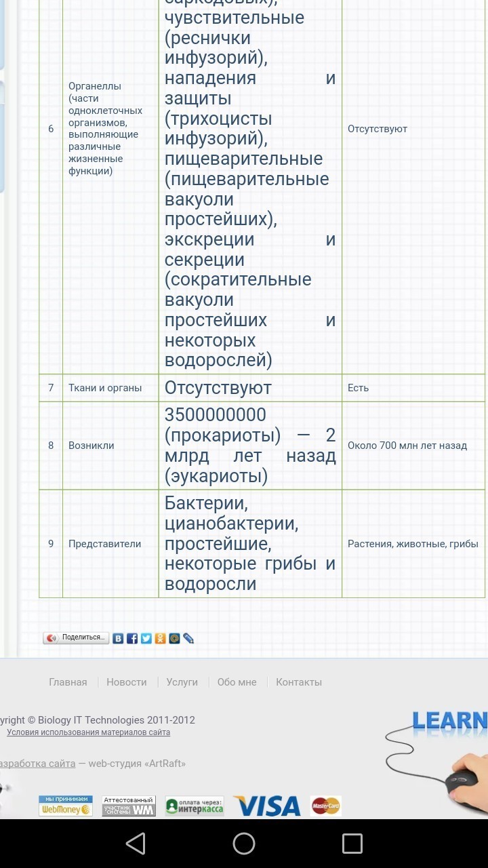Tap the Android recent apps button
The image size is (488, 868).
(x=352, y=844)
